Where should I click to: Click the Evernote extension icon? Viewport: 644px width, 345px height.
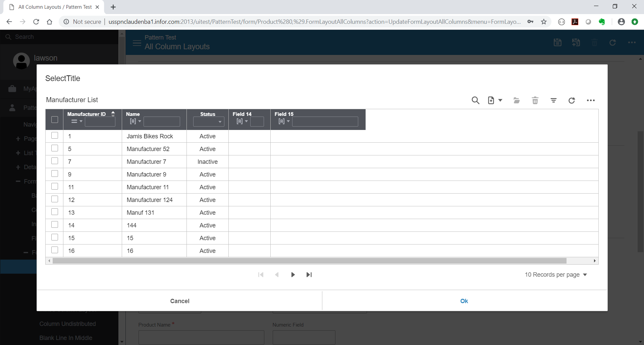coord(602,22)
